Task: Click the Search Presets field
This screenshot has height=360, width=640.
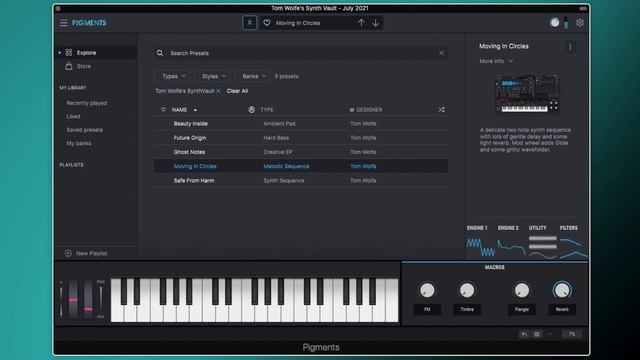Action: [x=301, y=53]
